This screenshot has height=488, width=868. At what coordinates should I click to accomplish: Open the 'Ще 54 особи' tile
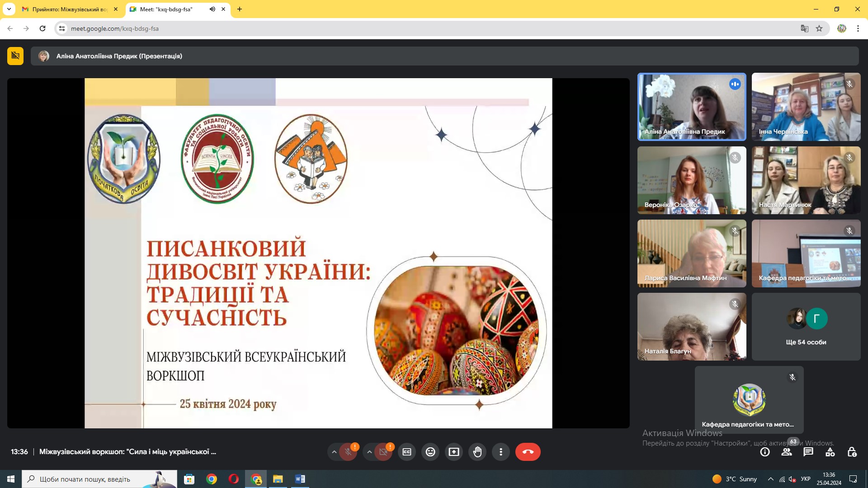806,327
